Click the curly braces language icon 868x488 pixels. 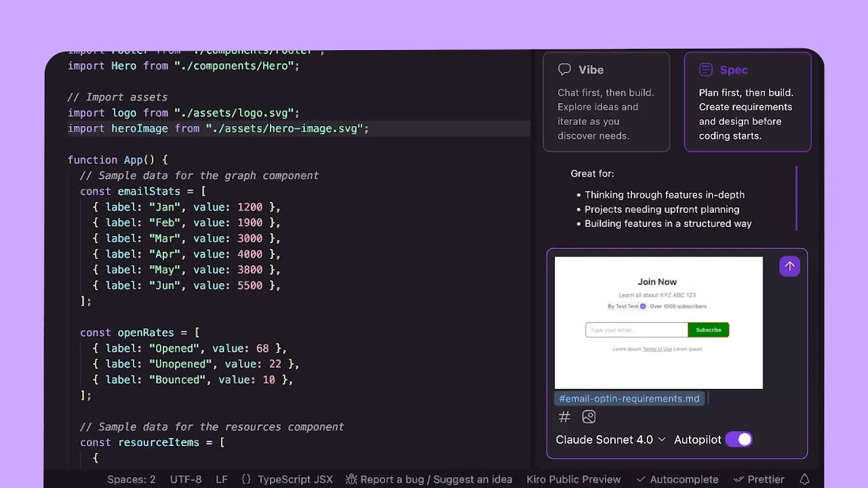click(246, 479)
